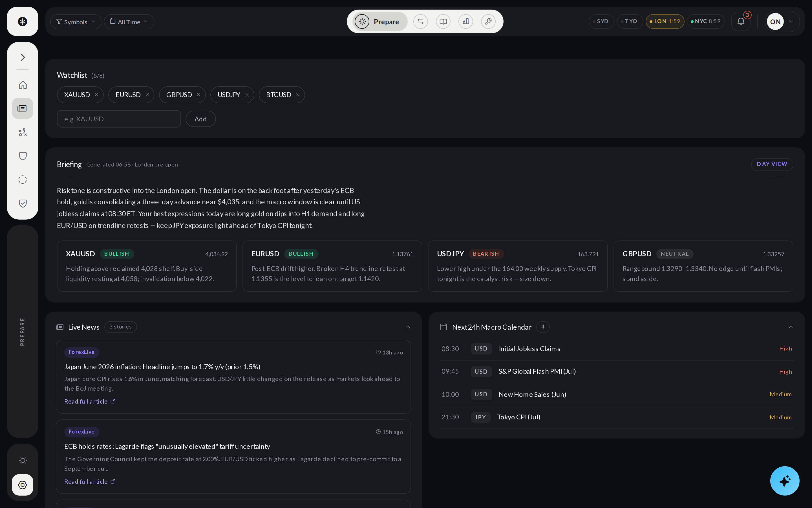
Task: Click the Live News newspaper icon
Action: [x=60, y=327]
